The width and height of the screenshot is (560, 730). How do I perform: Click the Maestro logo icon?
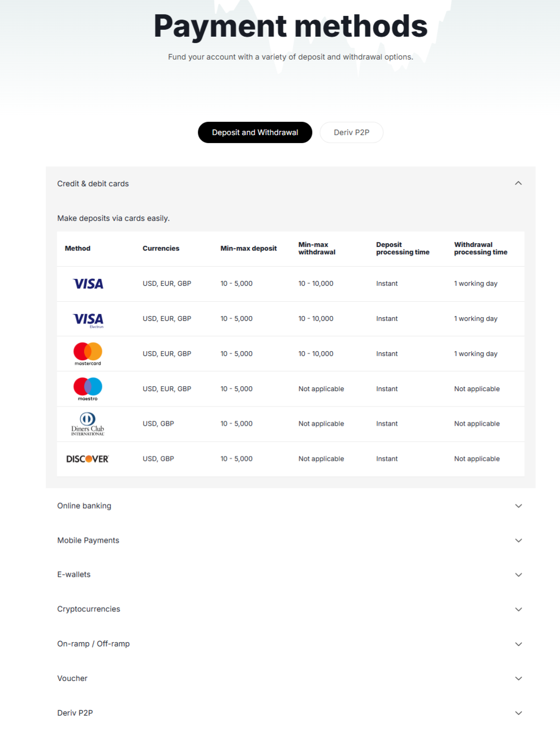(88, 389)
